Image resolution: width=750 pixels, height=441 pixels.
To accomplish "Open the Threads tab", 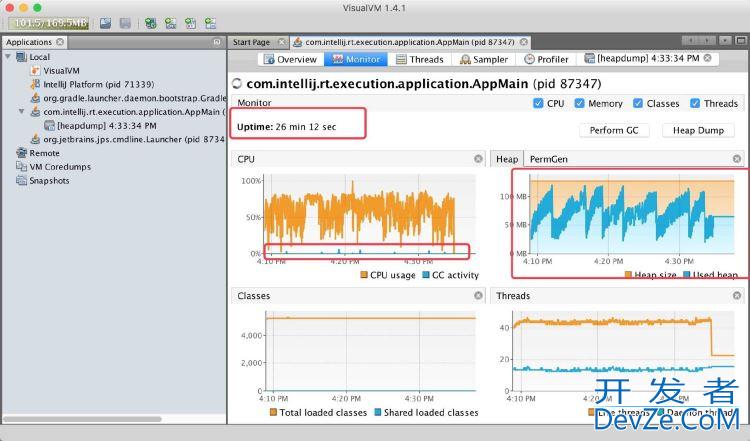I will [x=419, y=59].
